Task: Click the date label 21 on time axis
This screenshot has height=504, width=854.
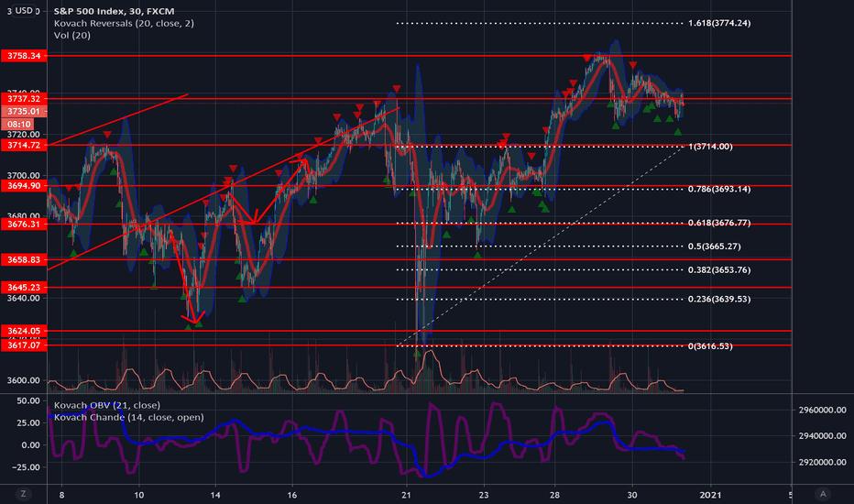Action: [x=406, y=495]
